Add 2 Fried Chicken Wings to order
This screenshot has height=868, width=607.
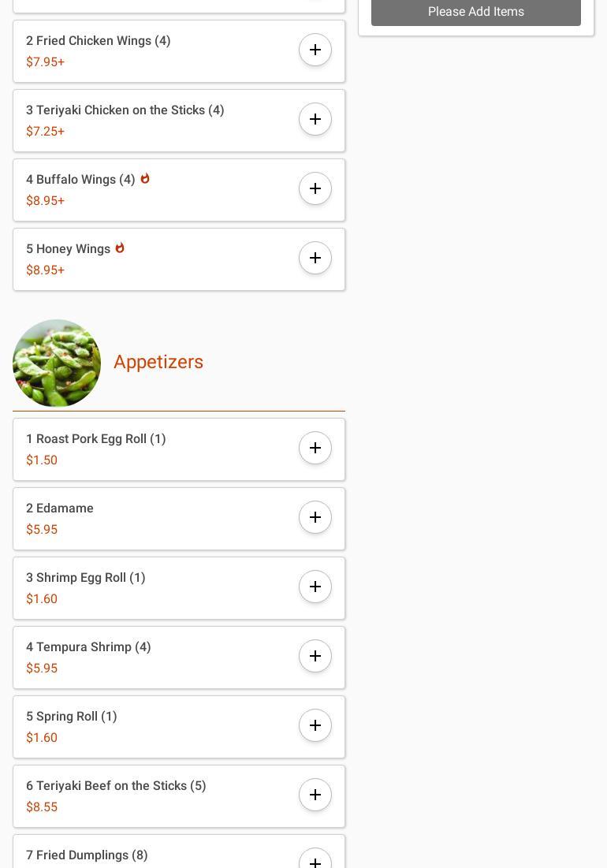(315, 50)
